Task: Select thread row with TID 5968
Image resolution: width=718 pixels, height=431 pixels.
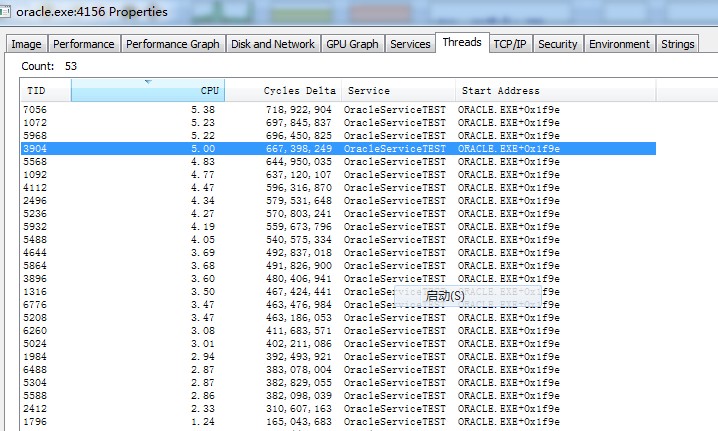Action: pyautogui.click(x=338, y=136)
